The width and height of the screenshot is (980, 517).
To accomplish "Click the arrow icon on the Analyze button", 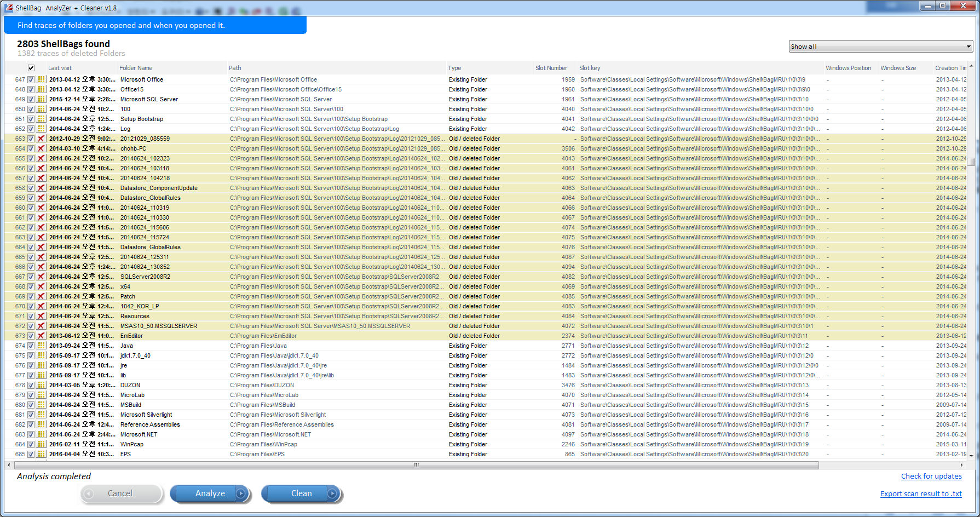I will pyautogui.click(x=241, y=493).
